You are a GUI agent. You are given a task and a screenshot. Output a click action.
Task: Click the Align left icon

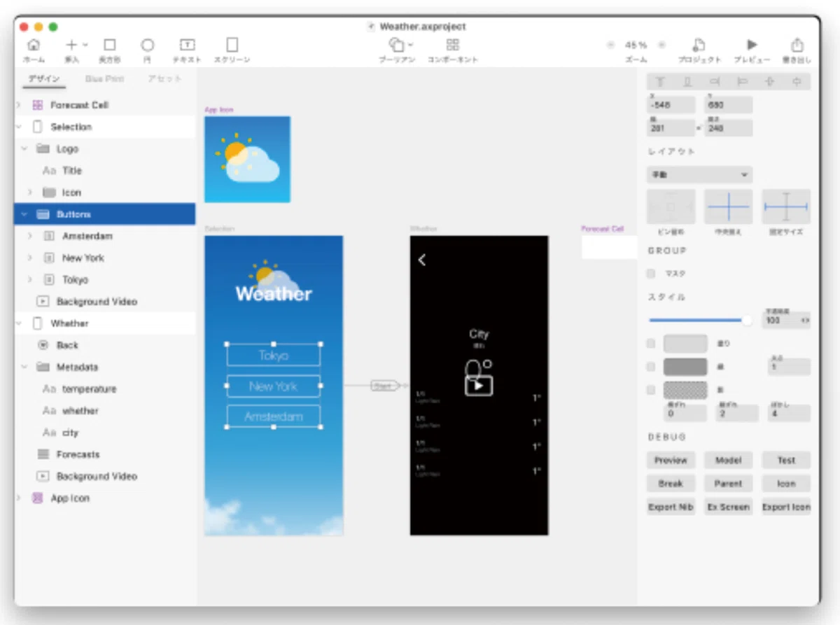click(742, 82)
